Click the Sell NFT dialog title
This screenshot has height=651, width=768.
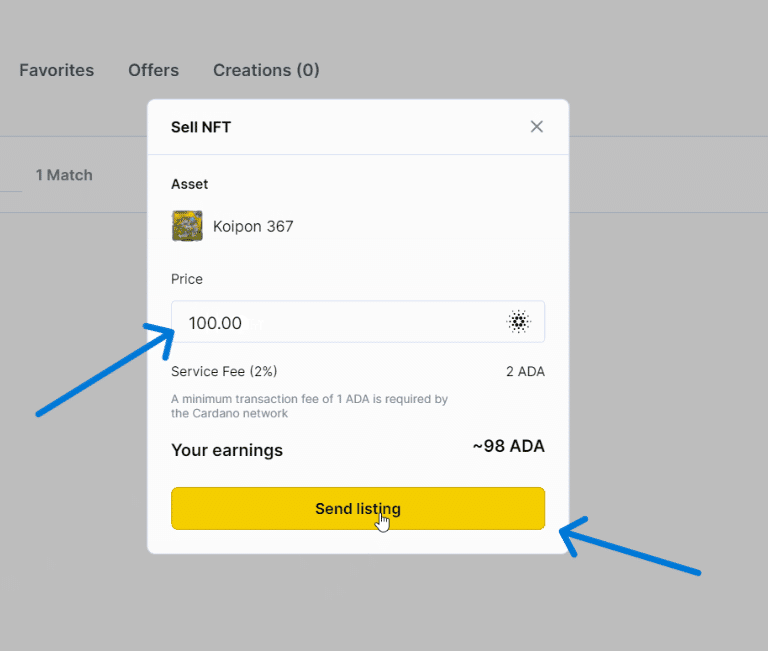coord(201,127)
